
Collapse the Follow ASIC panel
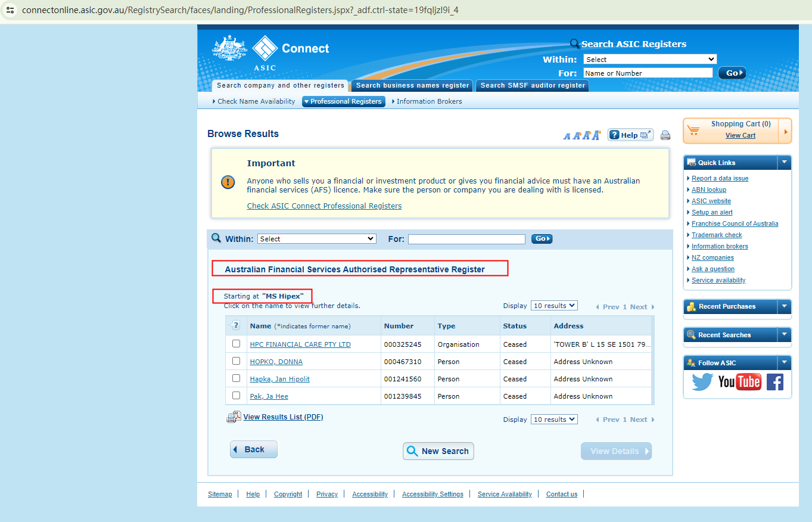point(785,362)
